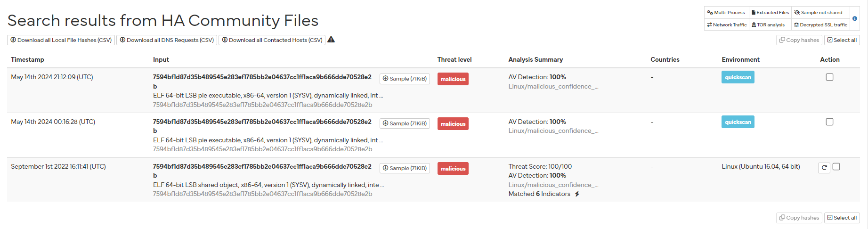
Task: Click the top Copy hashes button
Action: point(799,40)
